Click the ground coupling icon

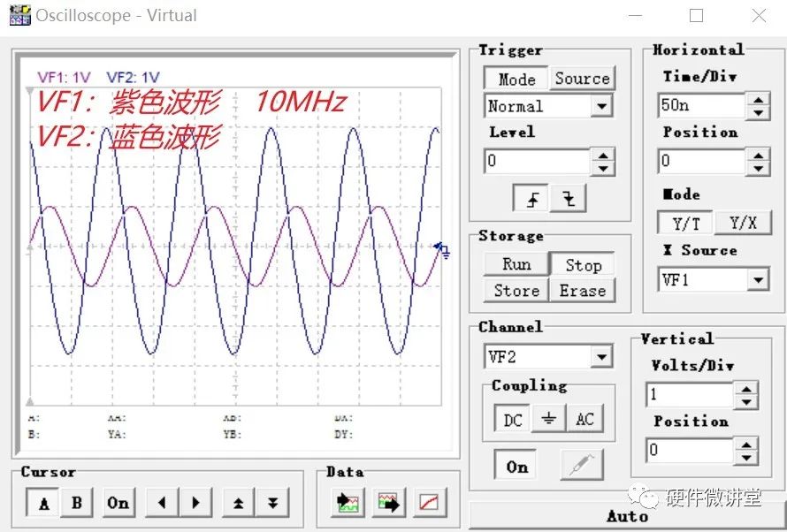click(548, 419)
